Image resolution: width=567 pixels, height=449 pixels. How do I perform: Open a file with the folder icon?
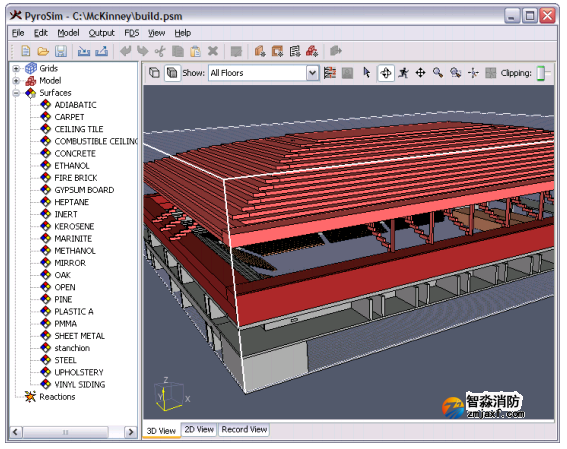click(43, 51)
